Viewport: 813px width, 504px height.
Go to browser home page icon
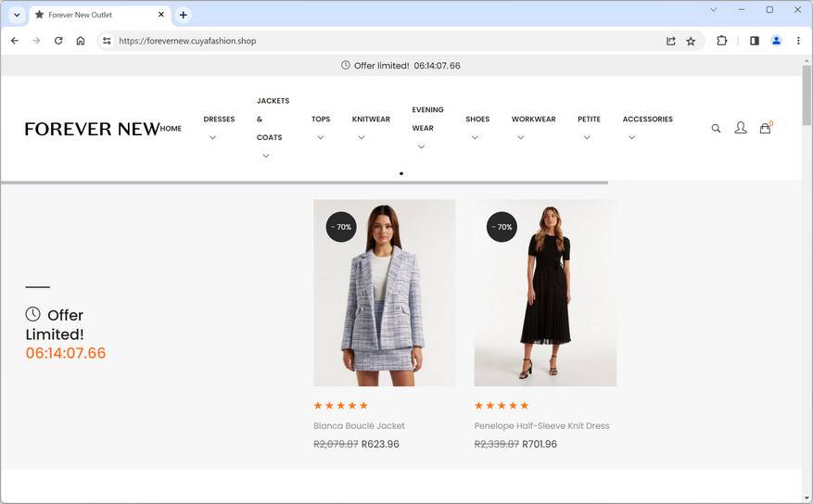(x=81, y=41)
